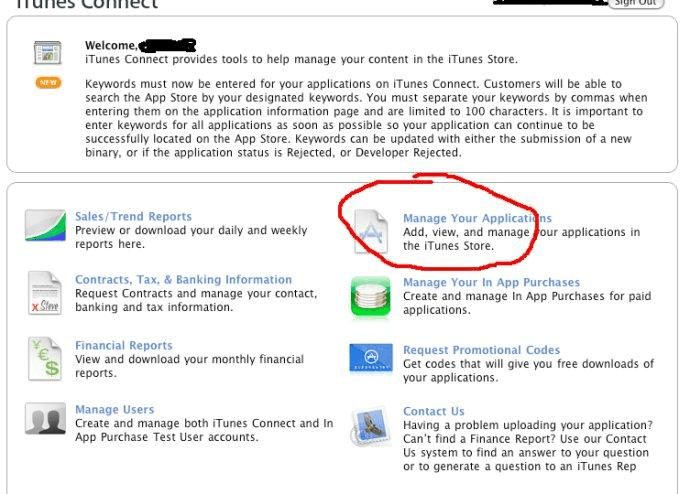Open the Manage Users link
This screenshot has height=494, width=690.
tap(114, 410)
